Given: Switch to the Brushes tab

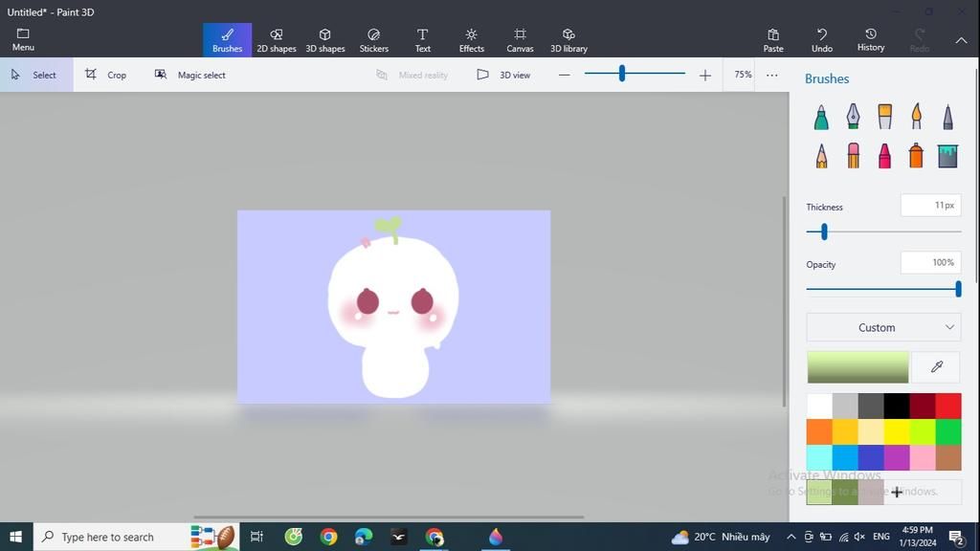Looking at the screenshot, I should point(228,40).
